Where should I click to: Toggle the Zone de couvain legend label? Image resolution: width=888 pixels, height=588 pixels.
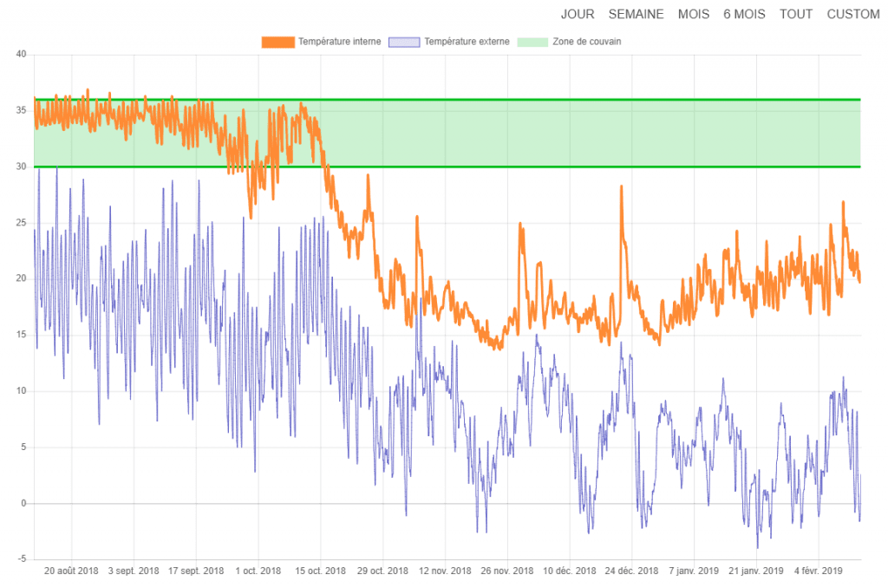click(x=587, y=42)
